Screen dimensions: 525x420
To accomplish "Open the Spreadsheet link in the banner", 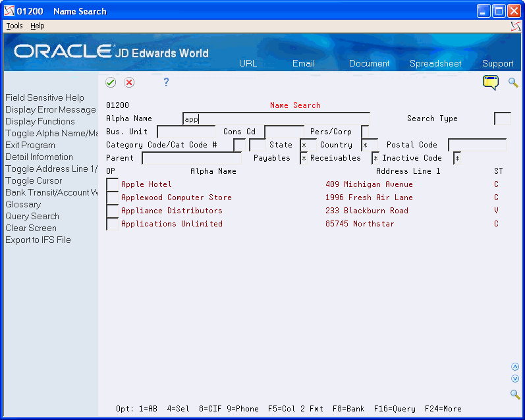I will point(435,63).
